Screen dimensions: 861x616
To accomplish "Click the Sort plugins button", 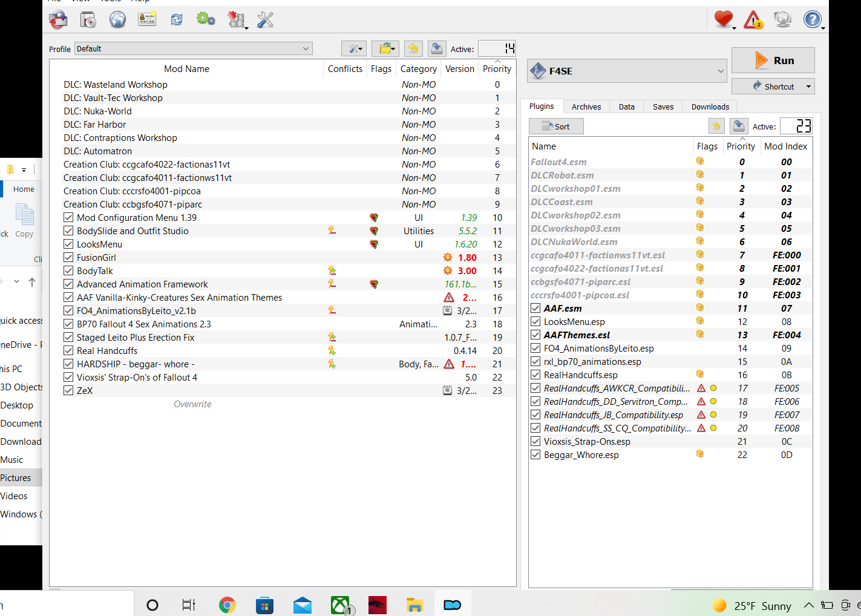I will pyautogui.click(x=556, y=126).
